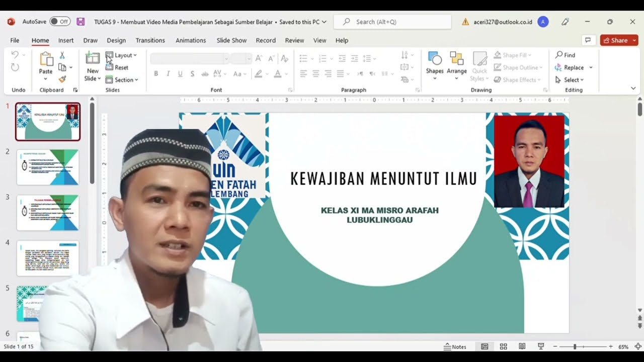Open the Layout dropdown
644x362 pixels.
point(121,55)
